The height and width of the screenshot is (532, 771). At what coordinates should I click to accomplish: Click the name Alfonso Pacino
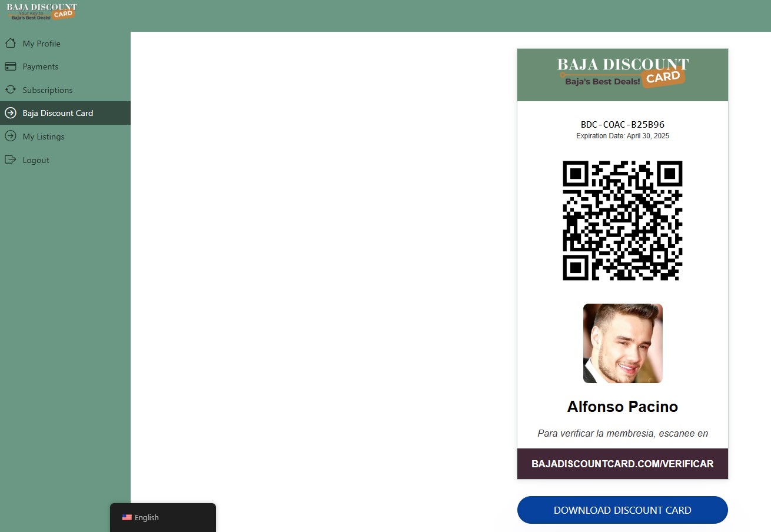click(x=623, y=407)
